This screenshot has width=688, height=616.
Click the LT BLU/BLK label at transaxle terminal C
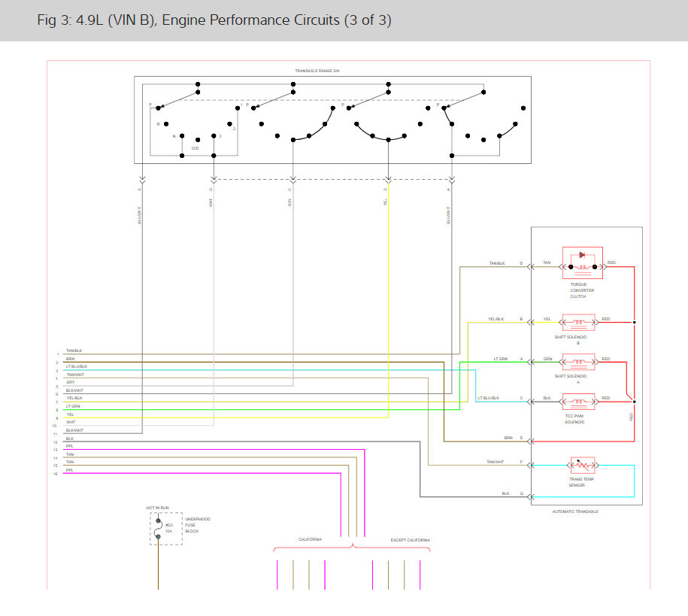click(488, 398)
